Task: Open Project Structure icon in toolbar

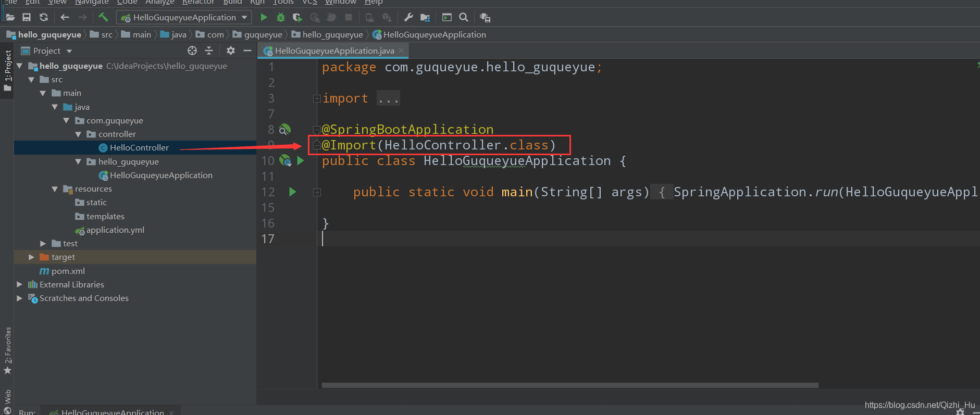Action: (425, 17)
